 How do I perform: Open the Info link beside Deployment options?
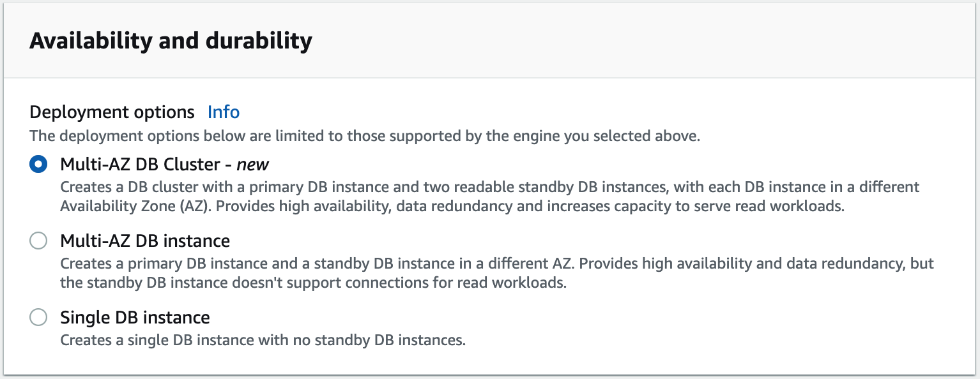pyautogui.click(x=224, y=112)
